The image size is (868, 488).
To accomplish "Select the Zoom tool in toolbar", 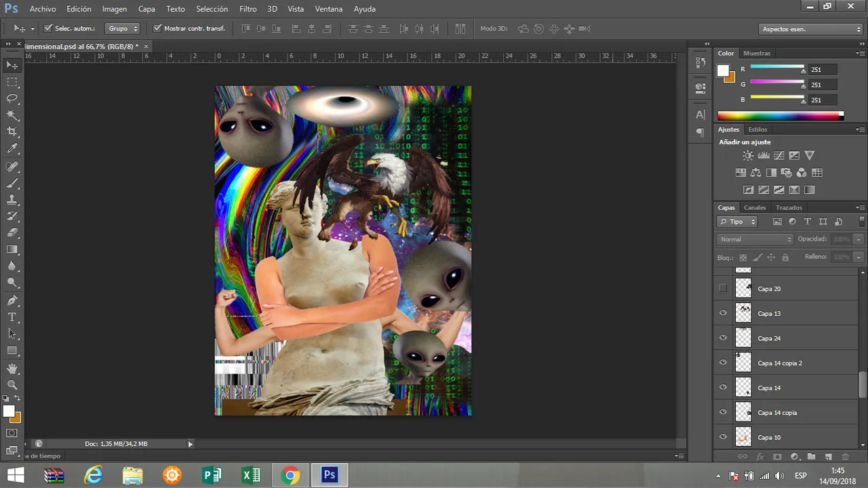I will (x=12, y=385).
